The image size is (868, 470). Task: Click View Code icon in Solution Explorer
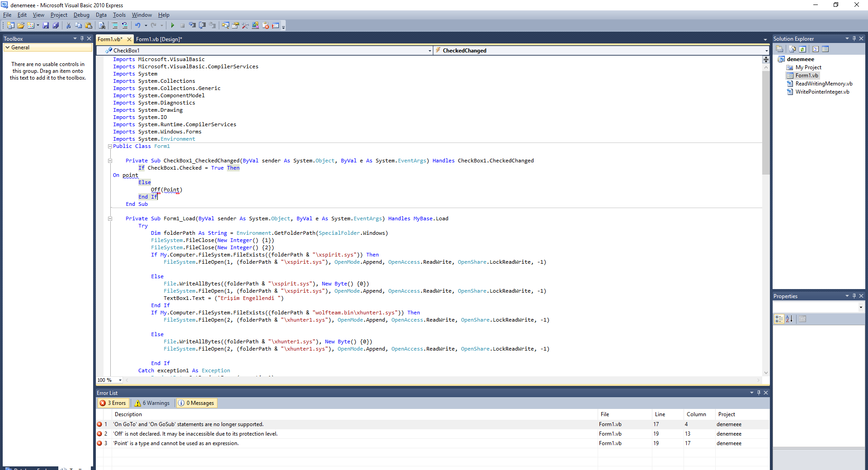[816, 49]
